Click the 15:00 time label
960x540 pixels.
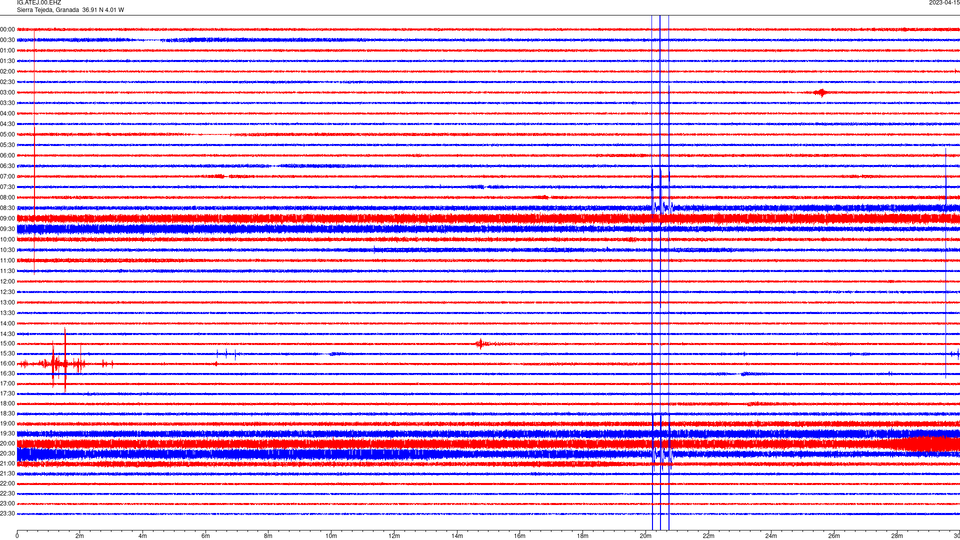pos(7,343)
